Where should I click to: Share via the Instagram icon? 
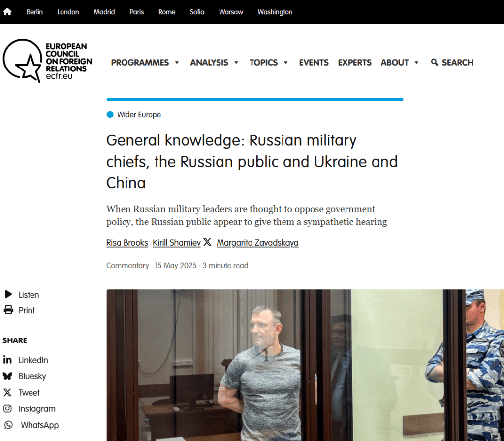[x=7, y=408]
